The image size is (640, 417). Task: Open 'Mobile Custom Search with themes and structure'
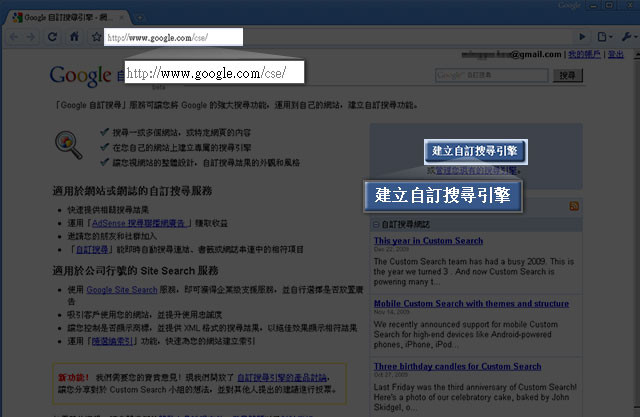pos(471,304)
